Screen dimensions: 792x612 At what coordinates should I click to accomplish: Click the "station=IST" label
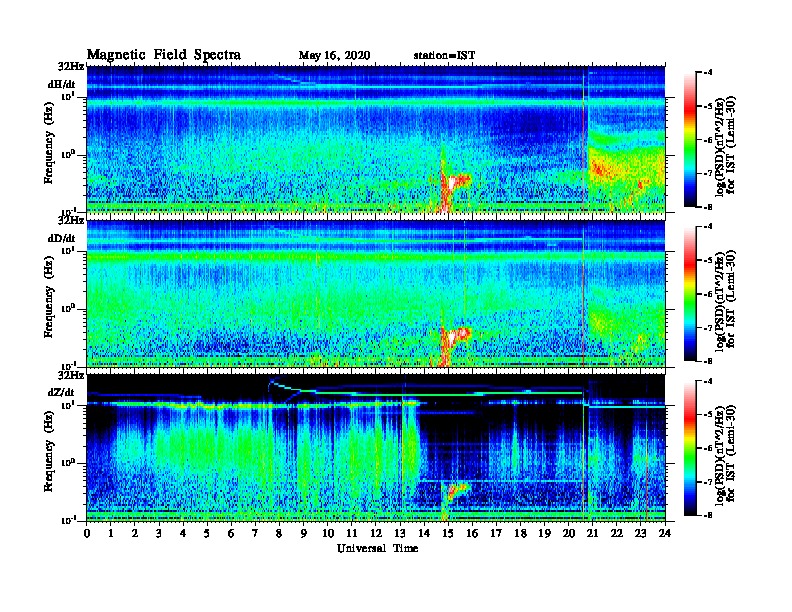(444, 56)
